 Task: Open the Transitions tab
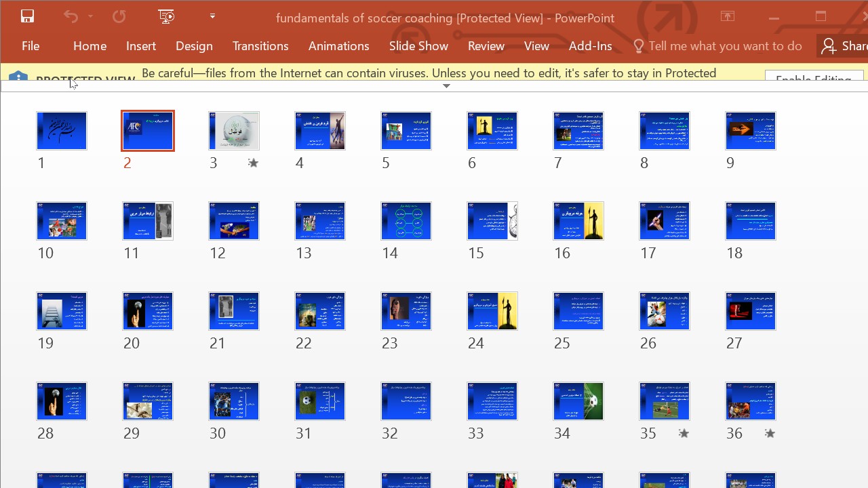[260, 46]
